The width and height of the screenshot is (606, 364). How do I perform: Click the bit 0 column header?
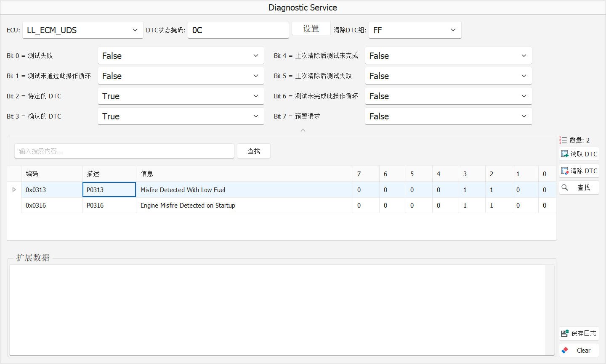[547, 174]
